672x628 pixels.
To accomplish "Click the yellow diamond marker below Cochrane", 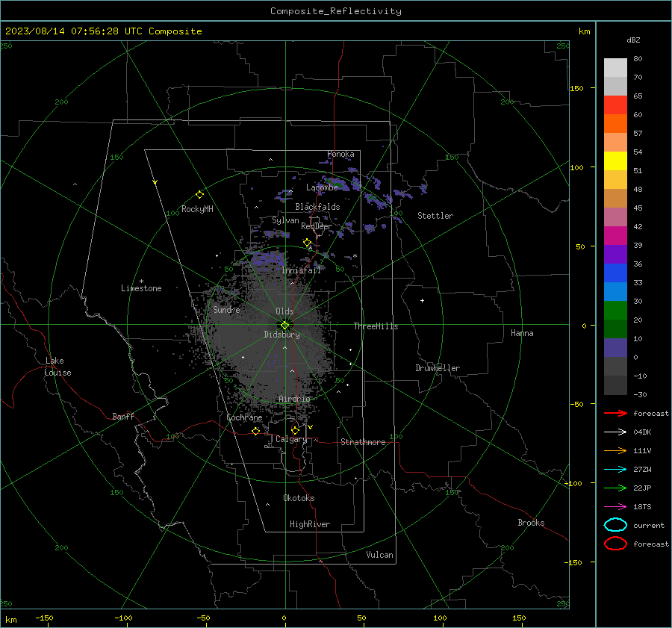I will tap(255, 431).
